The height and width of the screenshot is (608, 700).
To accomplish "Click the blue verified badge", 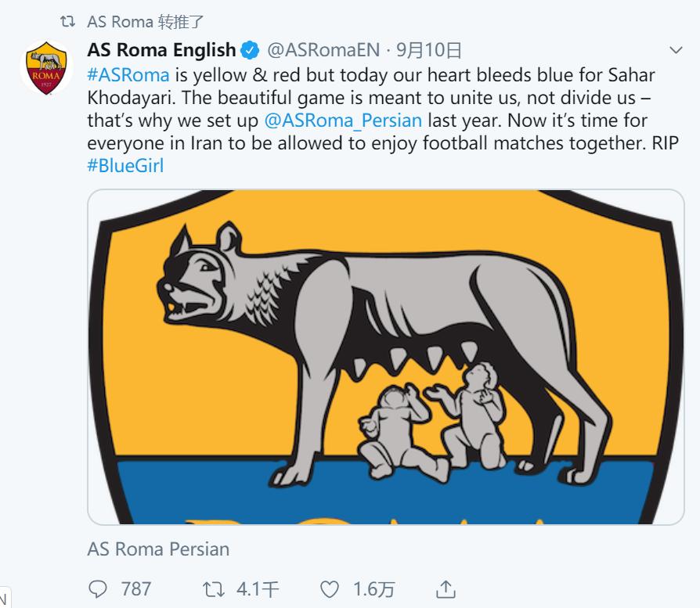I will tap(250, 51).
